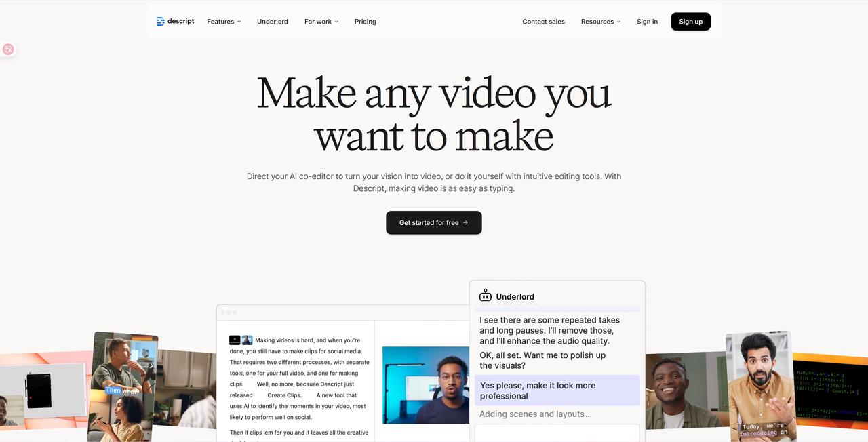Click the Descript logo in the navbar

(176, 22)
